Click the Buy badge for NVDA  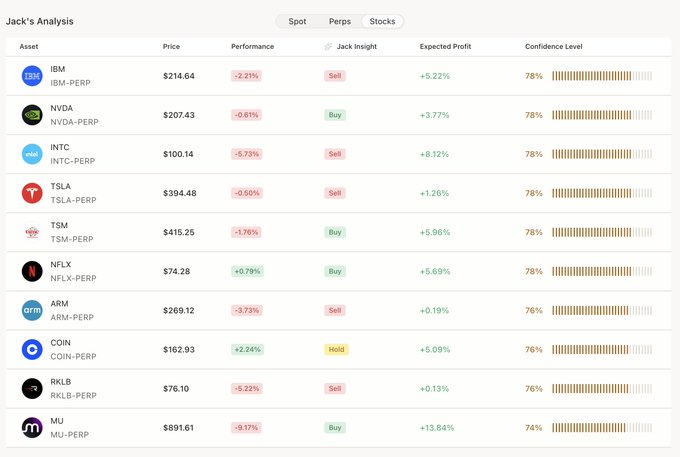pyautogui.click(x=335, y=115)
